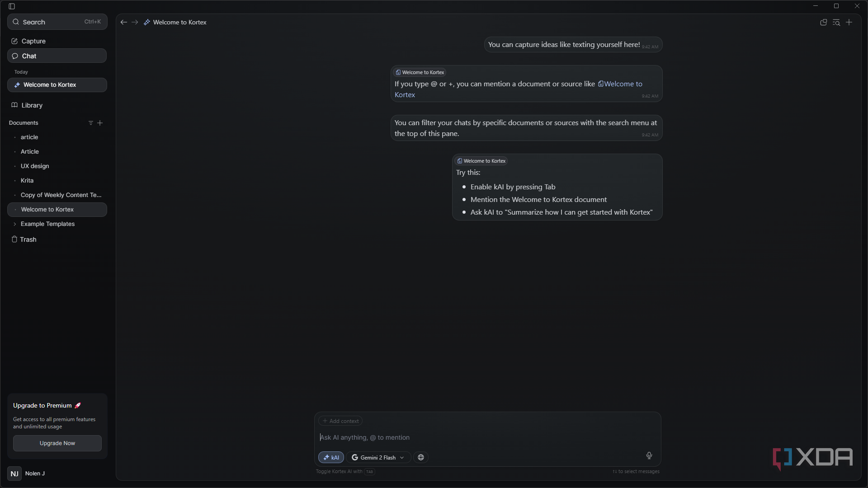Click the 'You can capture ideas' message
868x488 pixels.
tap(573, 45)
